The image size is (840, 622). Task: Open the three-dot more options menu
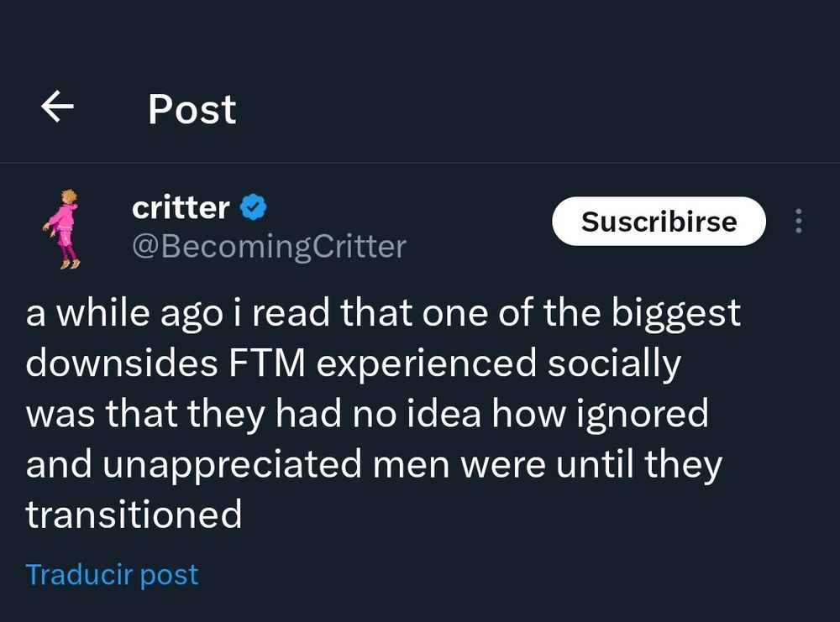point(798,222)
